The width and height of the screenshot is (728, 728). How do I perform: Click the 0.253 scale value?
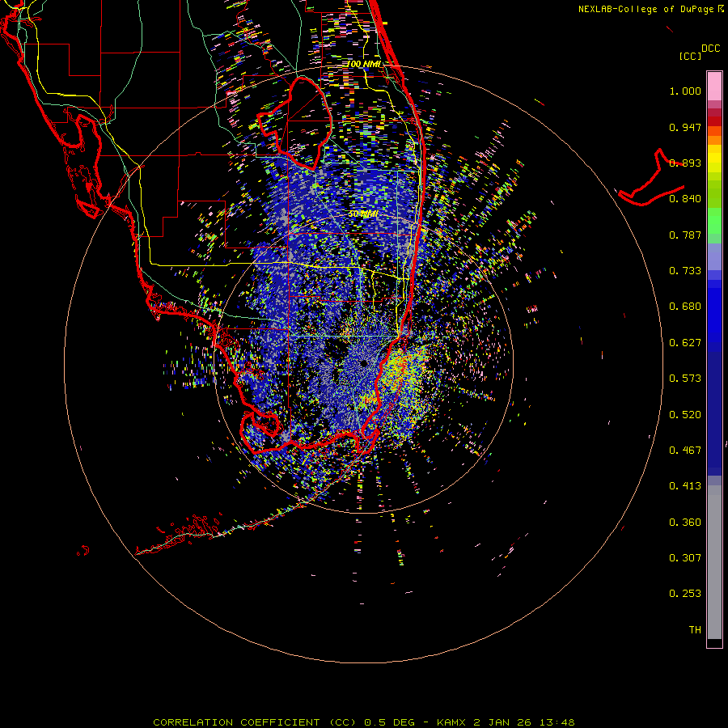[685, 594]
